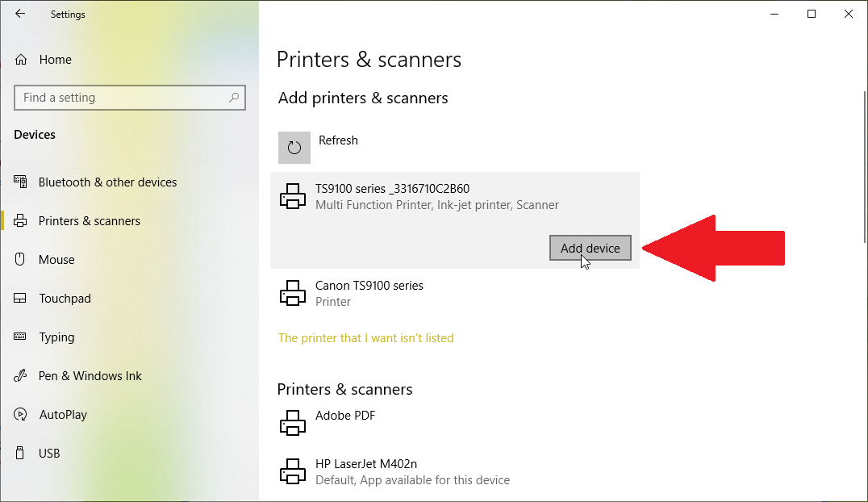Focus the Find a setting search box
Screen dimensions: 868x502
pyautogui.click(x=130, y=98)
